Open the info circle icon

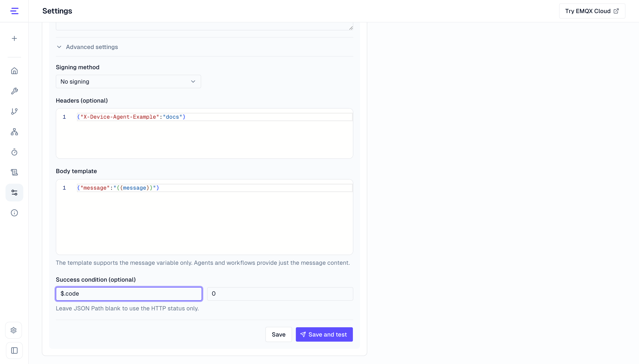click(14, 213)
